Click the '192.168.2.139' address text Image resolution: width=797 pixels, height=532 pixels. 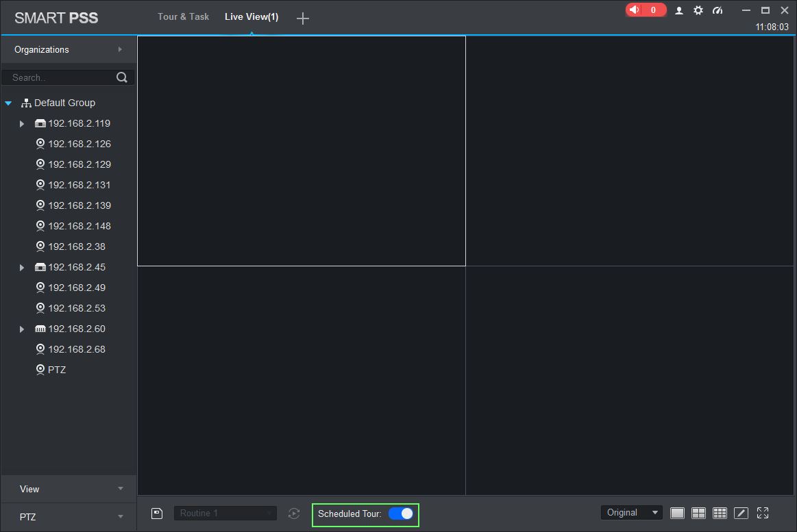tap(79, 205)
